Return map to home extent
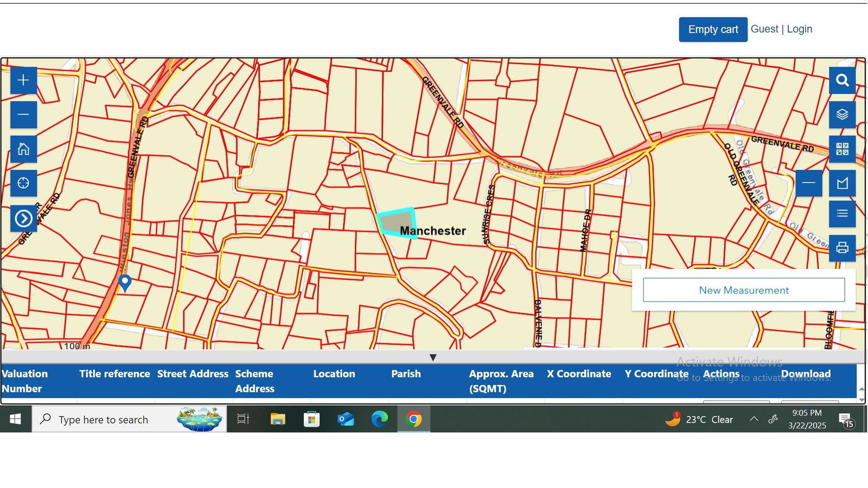Screen dimensions: 868x488 tap(23, 149)
